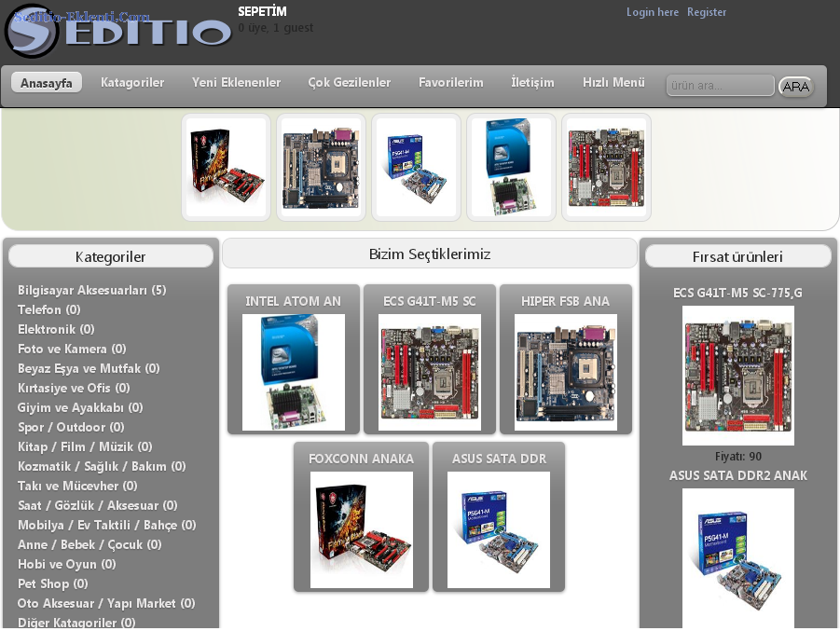Click ASUS P5G41-M image in Fırsat ürünleri

tap(738, 558)
